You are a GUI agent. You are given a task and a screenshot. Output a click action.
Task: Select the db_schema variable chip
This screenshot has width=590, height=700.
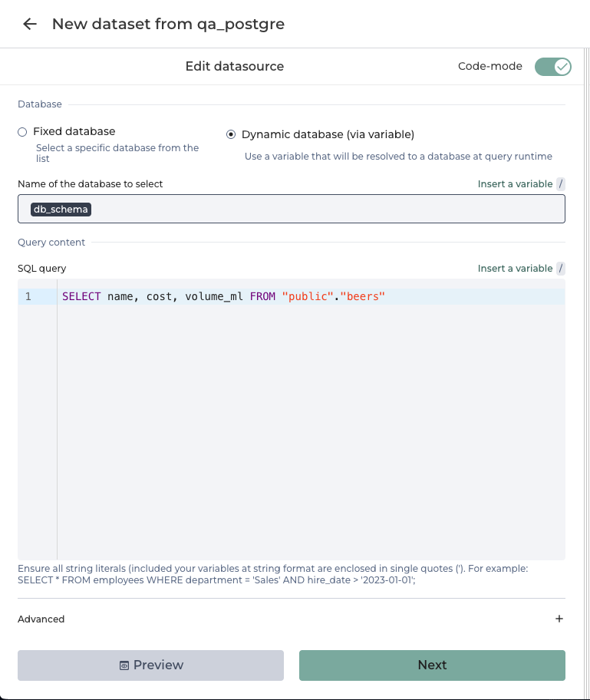[61, 210]
